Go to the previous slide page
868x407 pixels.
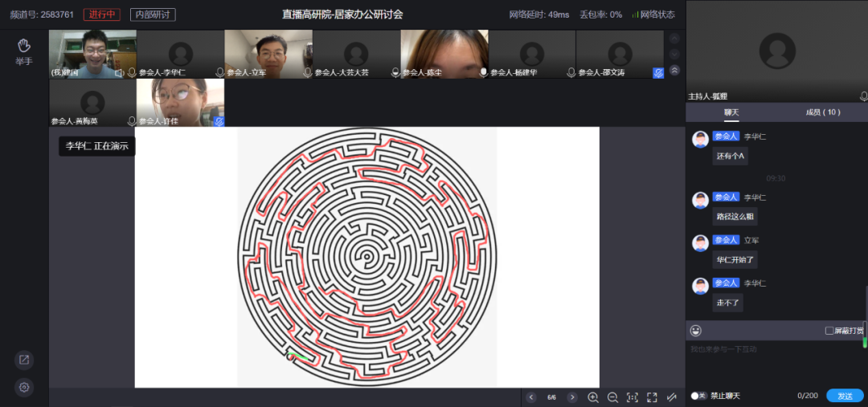[531, 397]
